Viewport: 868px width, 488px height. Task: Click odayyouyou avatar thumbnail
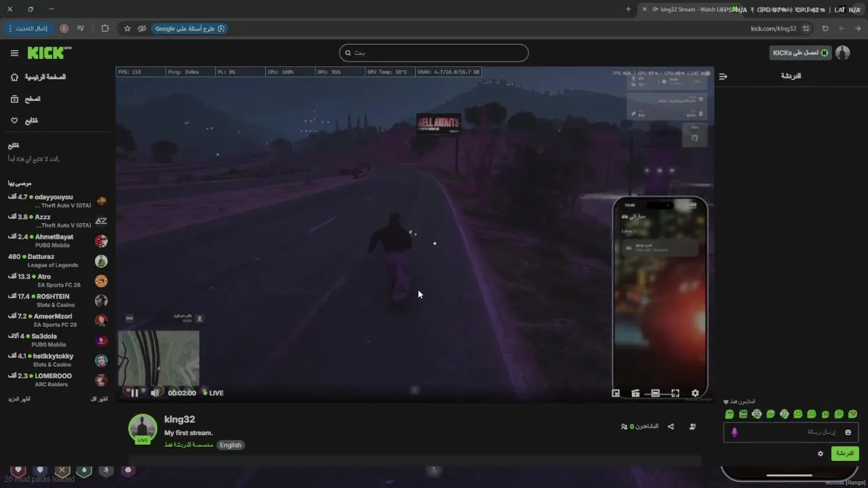101,201
